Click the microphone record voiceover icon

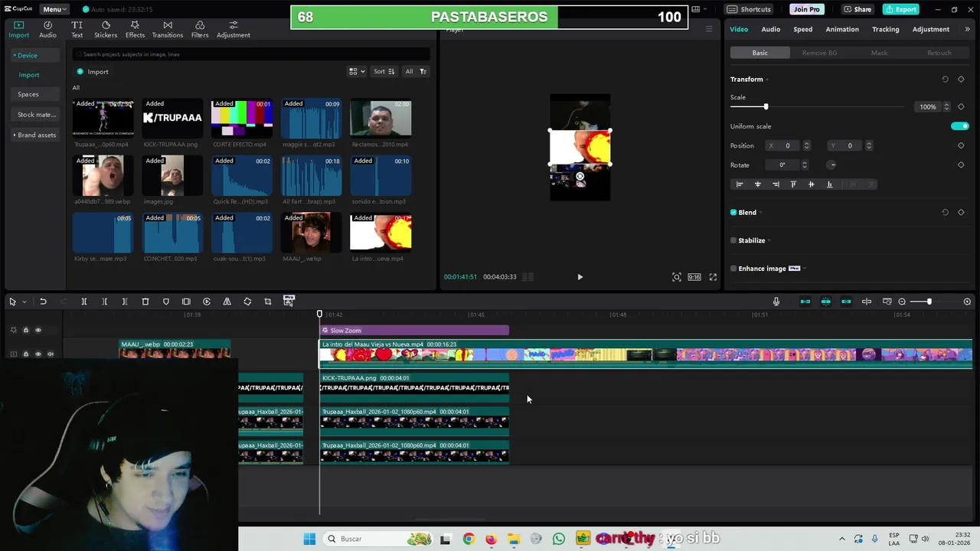[x=776, y=302]
